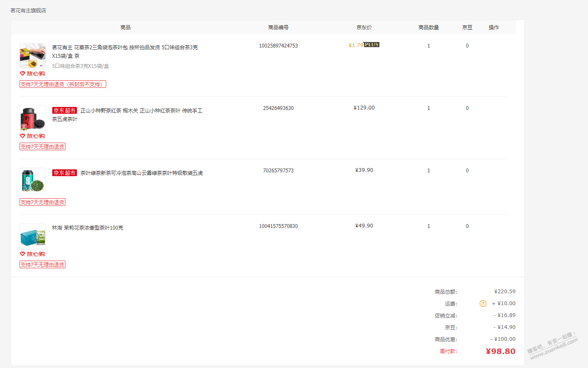Click the 商品数量 column header
588x368 pixels.
click(429, 27)
